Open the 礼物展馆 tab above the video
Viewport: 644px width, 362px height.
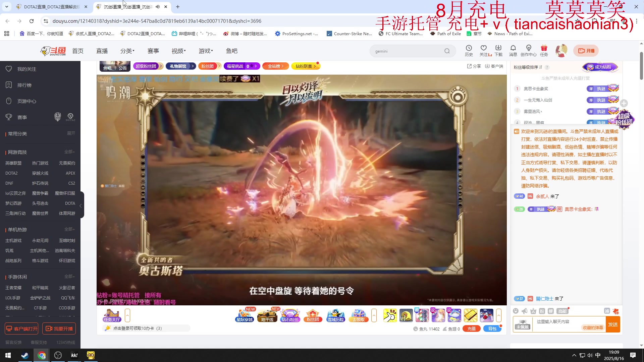click(181, 66)
